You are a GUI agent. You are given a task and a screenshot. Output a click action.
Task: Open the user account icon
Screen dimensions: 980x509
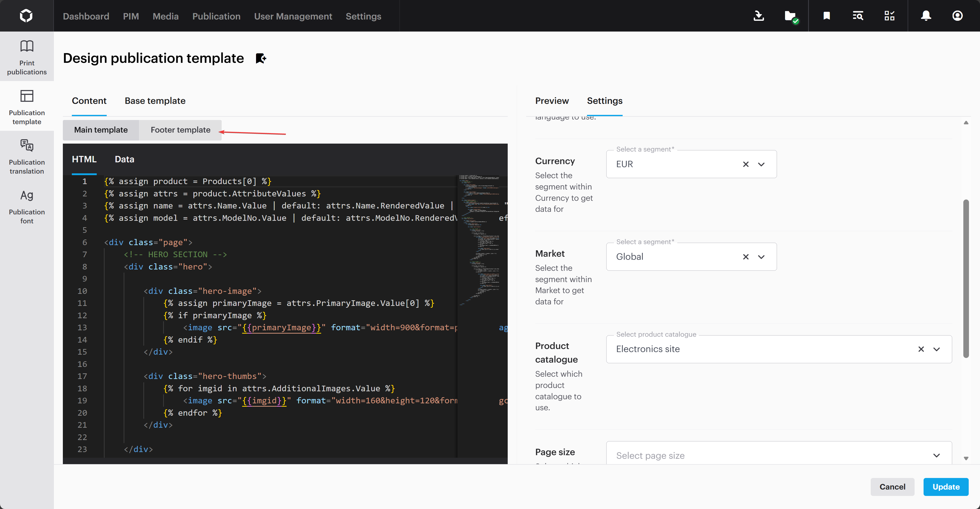(x=958, y=16)
